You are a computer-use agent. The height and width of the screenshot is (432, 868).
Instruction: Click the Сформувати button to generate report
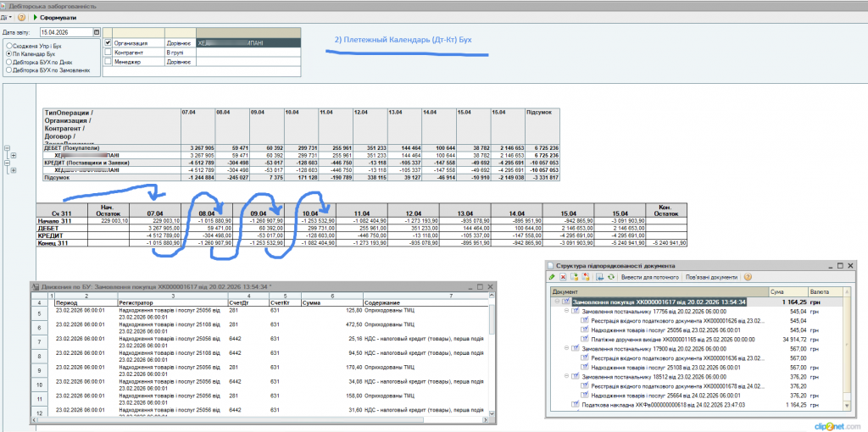coord(58,17)
